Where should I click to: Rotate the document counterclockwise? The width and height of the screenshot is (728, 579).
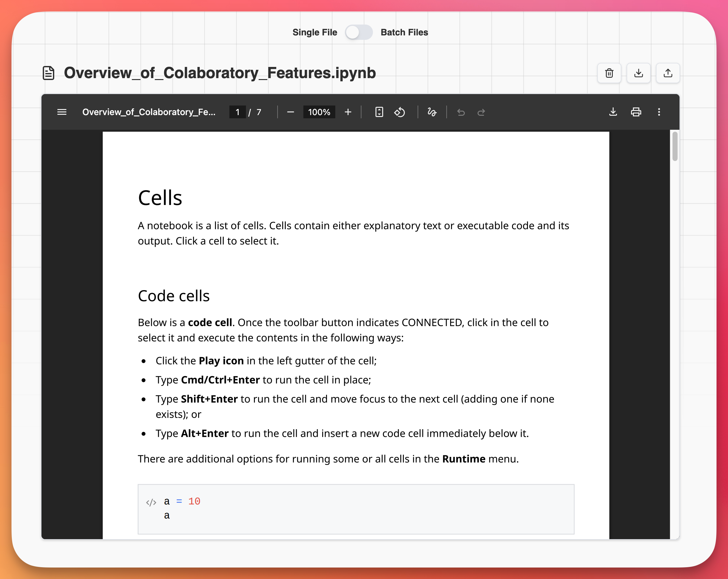point(400,112)
